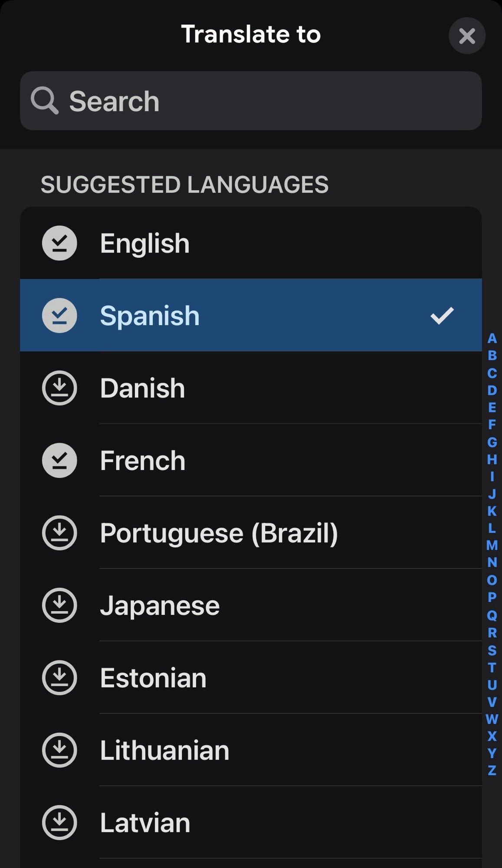Tap the downloaded icon beside Spanish

[x=59, y=316]
